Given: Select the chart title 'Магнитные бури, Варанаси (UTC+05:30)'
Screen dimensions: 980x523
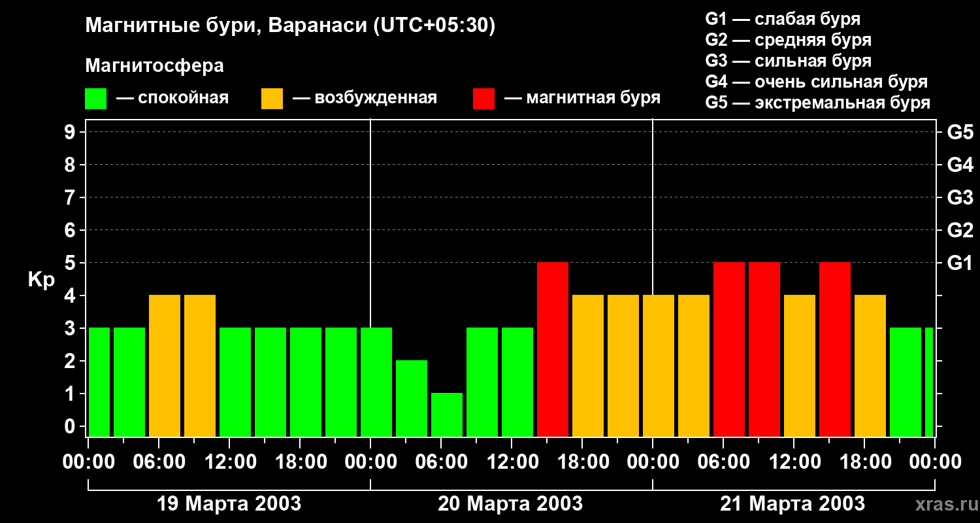Looking at the screenshot, I should [x=290, y=25].
